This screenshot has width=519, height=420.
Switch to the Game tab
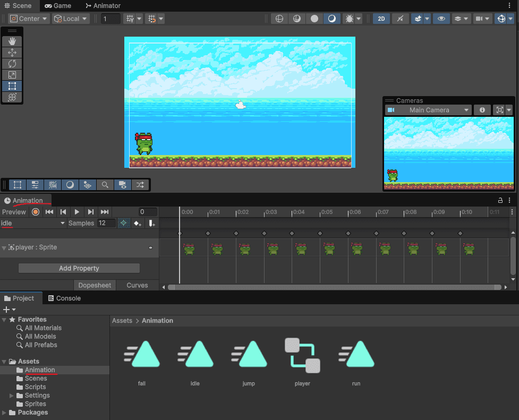coord(57,6)
